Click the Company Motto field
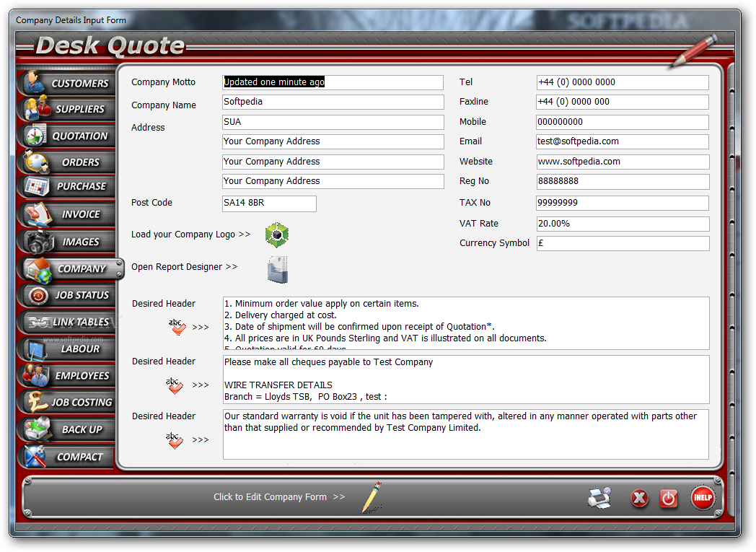The image size is (756, 552). click(x=333, y=82)
